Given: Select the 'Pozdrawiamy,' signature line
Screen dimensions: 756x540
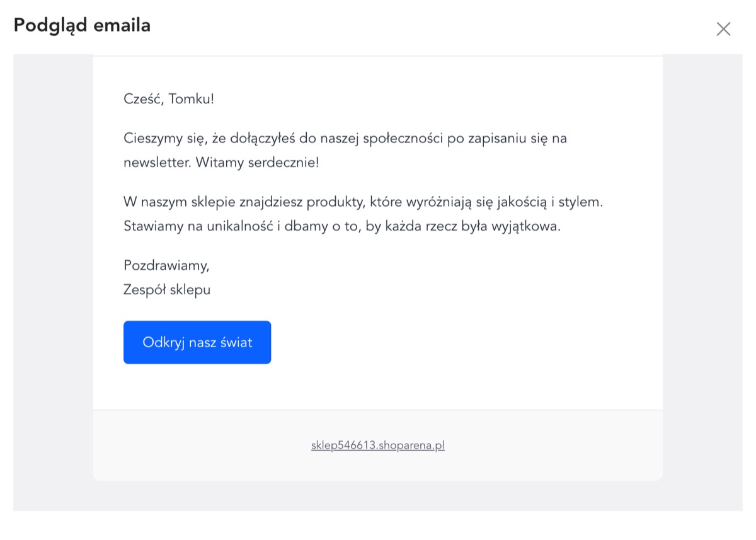Looking at the screenshot, I should click(x=166, y=265).
